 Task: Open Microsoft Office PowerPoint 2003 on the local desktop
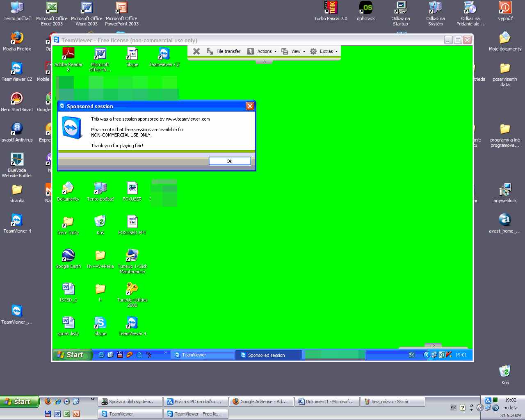coord(122,14)
